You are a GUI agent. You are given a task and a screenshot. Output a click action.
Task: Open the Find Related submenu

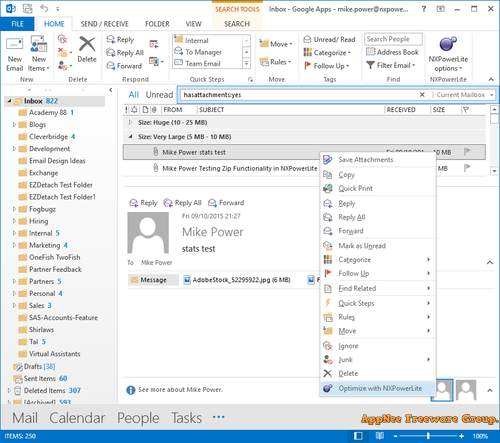[378, 288]
